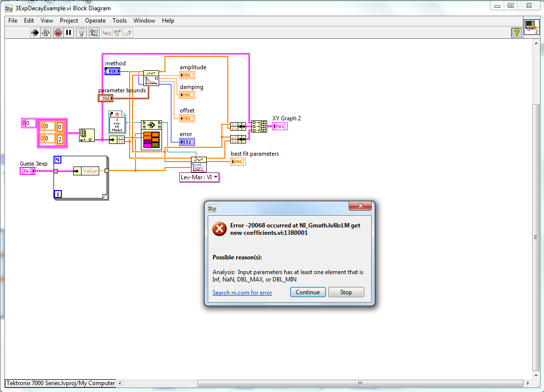The height and width of the screenshot is (392, 544).
Task: Open the Project menu
Action: point(69,21)
